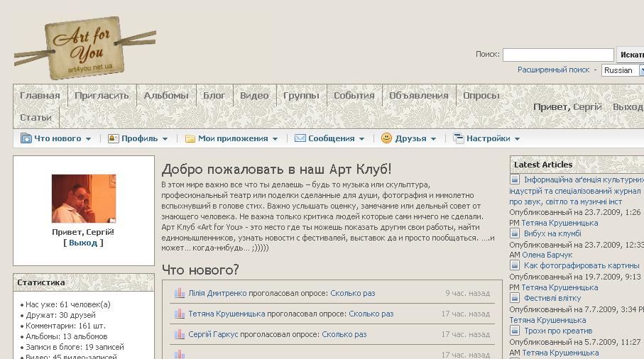Click the Выход link under avatar
This screenshot has width=644, height=359.
83,243
